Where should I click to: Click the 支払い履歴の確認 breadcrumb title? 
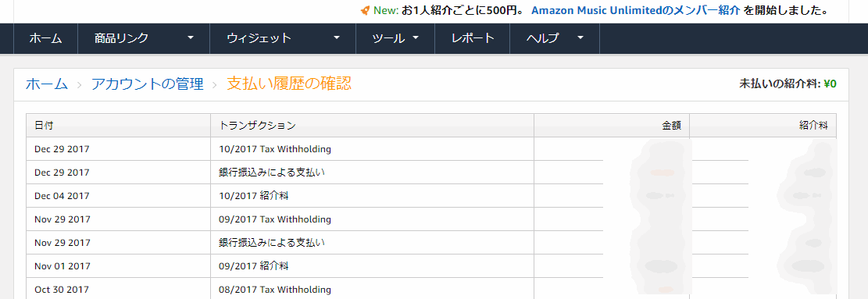pos(289,84)
